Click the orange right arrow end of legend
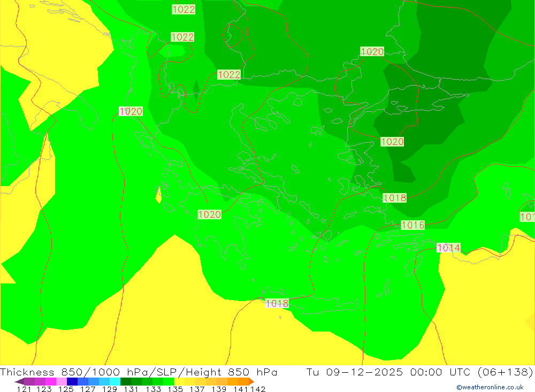 pos(251,381)
